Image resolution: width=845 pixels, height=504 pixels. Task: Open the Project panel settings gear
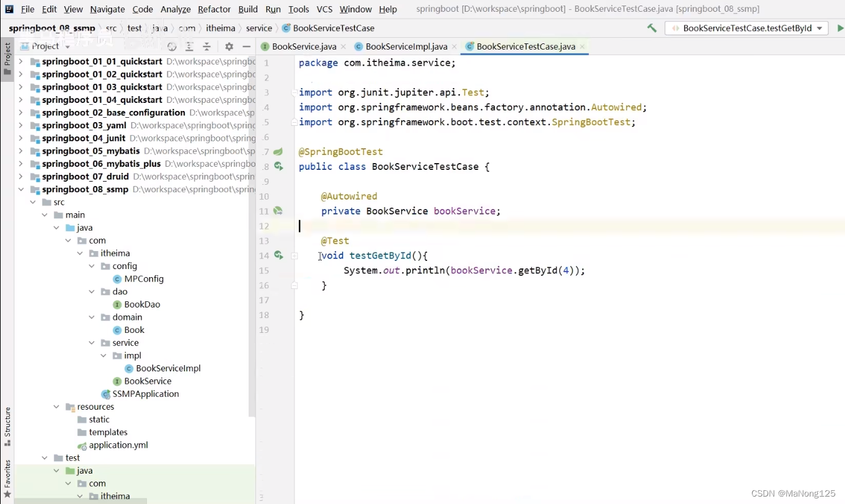[x=229, y=46]
